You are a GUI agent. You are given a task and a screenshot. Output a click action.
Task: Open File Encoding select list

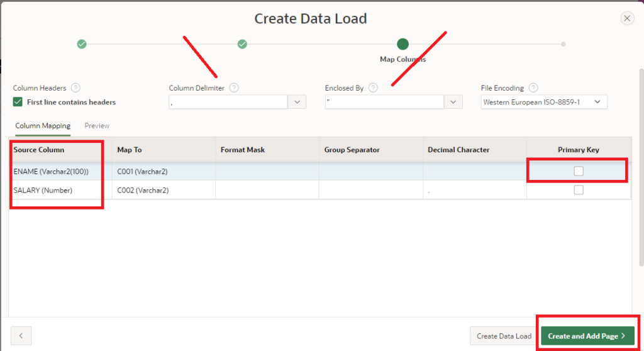pos(544,102)
